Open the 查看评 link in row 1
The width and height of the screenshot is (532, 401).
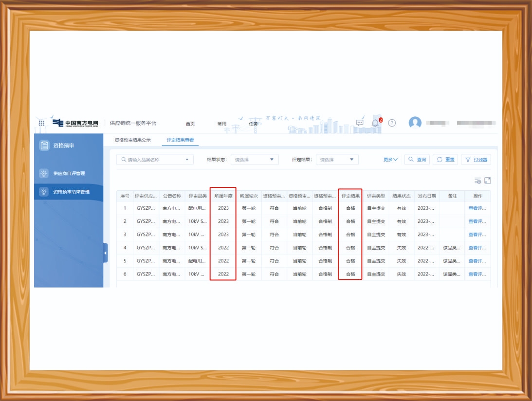[x=477, y=208]
